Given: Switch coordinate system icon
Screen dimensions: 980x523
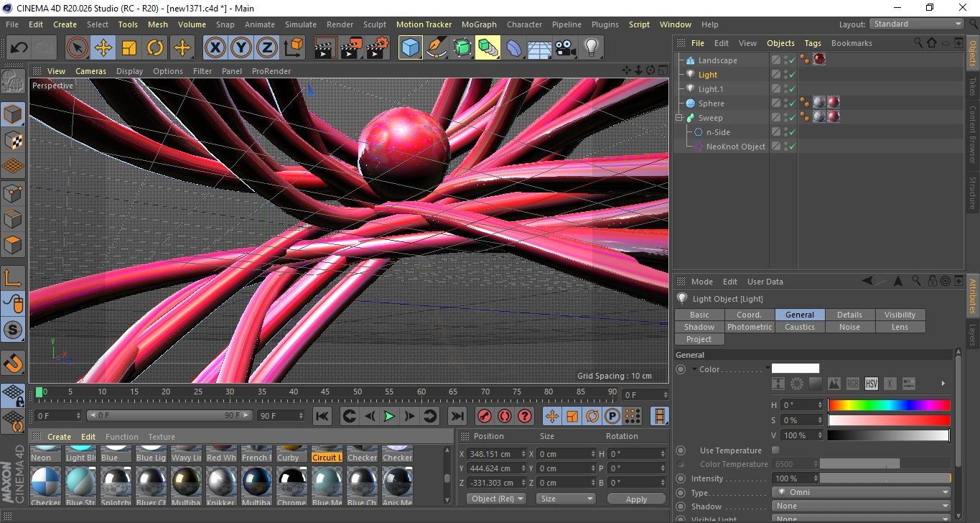Looking at the screenshot, I should (x=293, y=48).
